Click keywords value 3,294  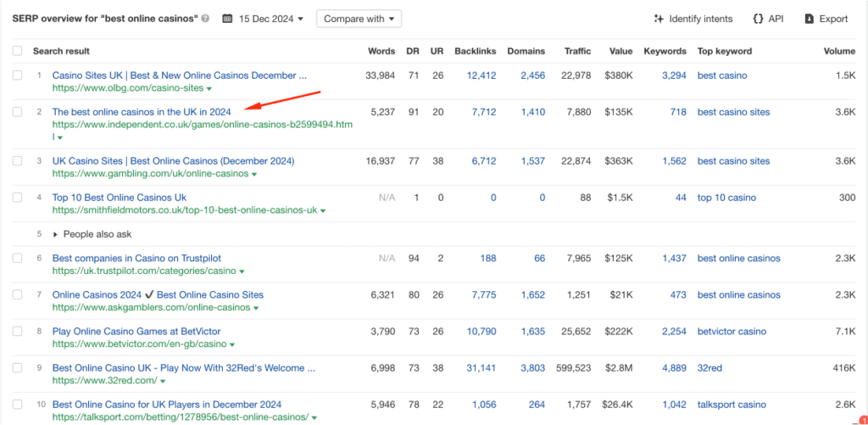(x=674, y=75)
